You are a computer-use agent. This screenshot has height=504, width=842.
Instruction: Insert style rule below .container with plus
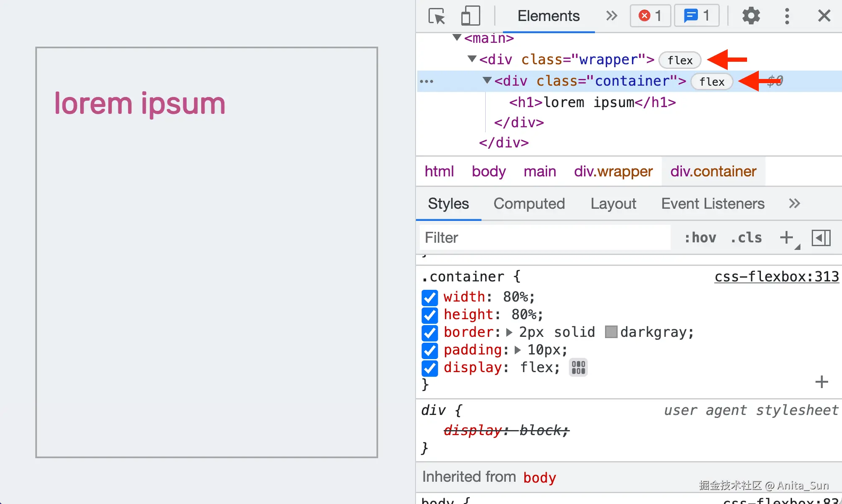(x=821, y=382)
